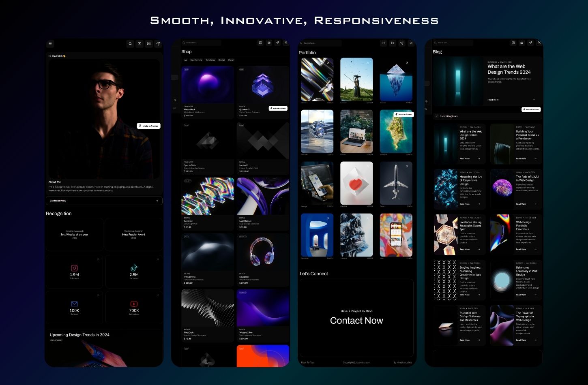
Task: Expand the arrow on the Email stats card
Action: (x=99, y=295)
